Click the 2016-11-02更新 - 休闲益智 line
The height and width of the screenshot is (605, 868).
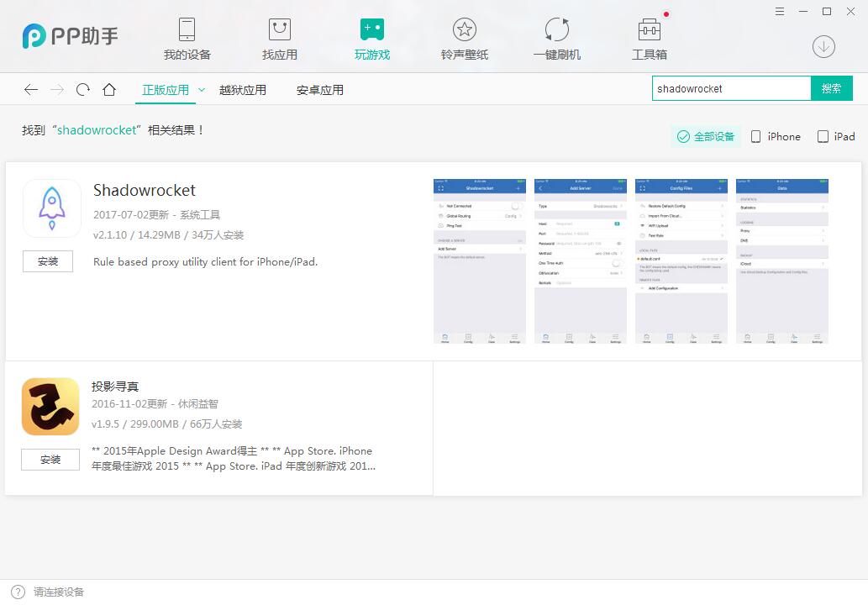pyautogui.click(x=155, y=404)
